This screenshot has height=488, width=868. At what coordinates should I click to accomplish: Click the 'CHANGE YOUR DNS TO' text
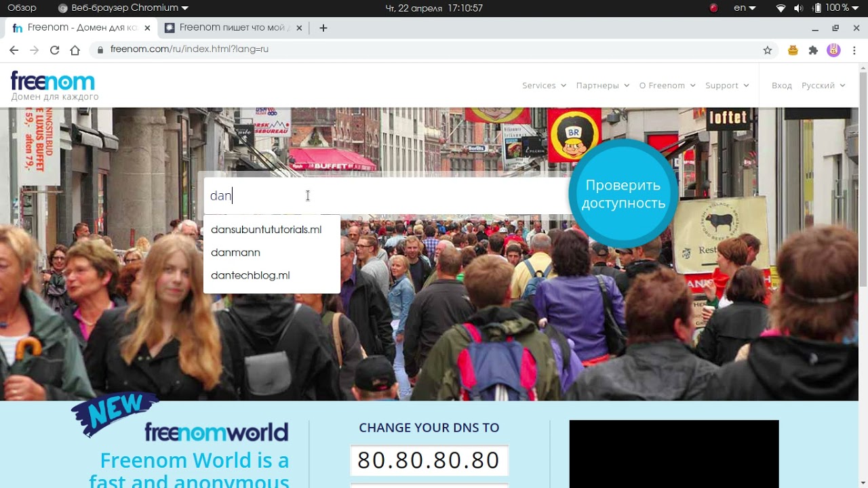click(429, 428)
